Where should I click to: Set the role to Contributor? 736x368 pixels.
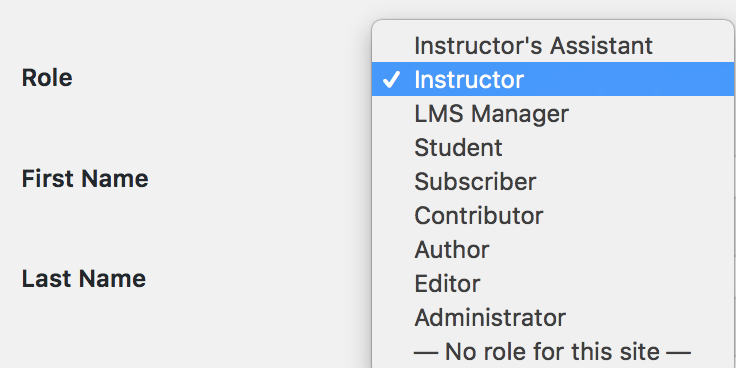coord(553,215)
